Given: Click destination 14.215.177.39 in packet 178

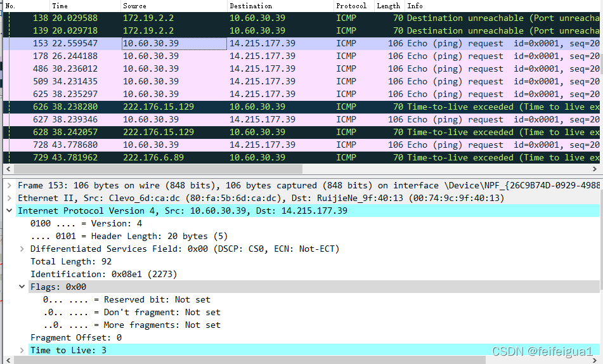Looking at the screenshot, I should coord(263,56).
